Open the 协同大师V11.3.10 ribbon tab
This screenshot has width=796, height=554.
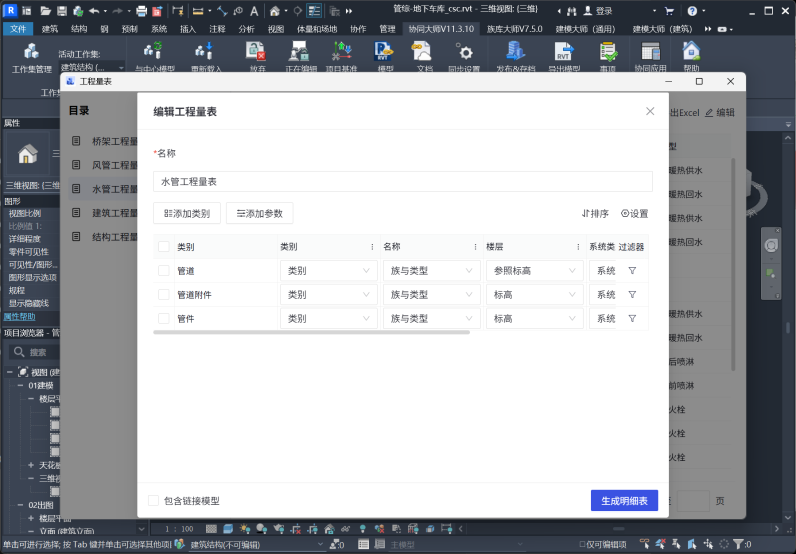click(443, 29)
